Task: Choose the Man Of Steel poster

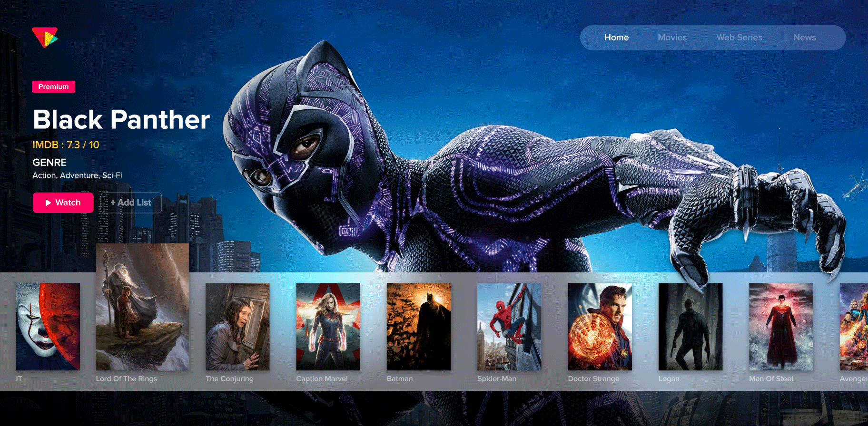Action: pyautogui.click(x=781, y=327)
